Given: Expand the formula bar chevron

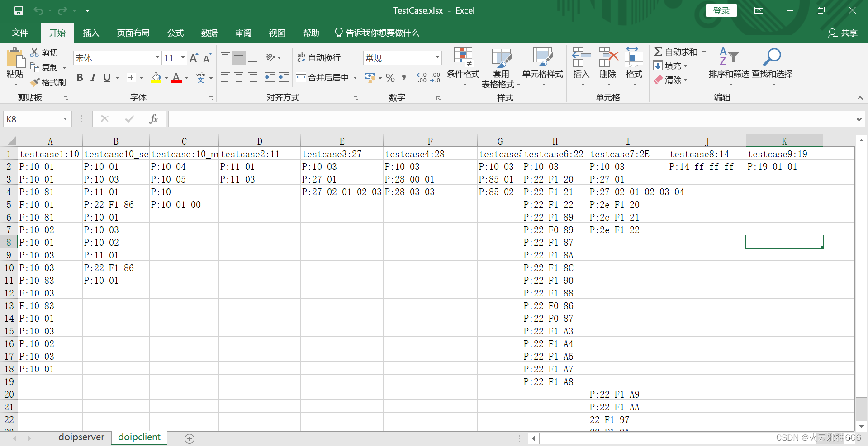Looking at the screenshot, I should (x=859, y=119).
